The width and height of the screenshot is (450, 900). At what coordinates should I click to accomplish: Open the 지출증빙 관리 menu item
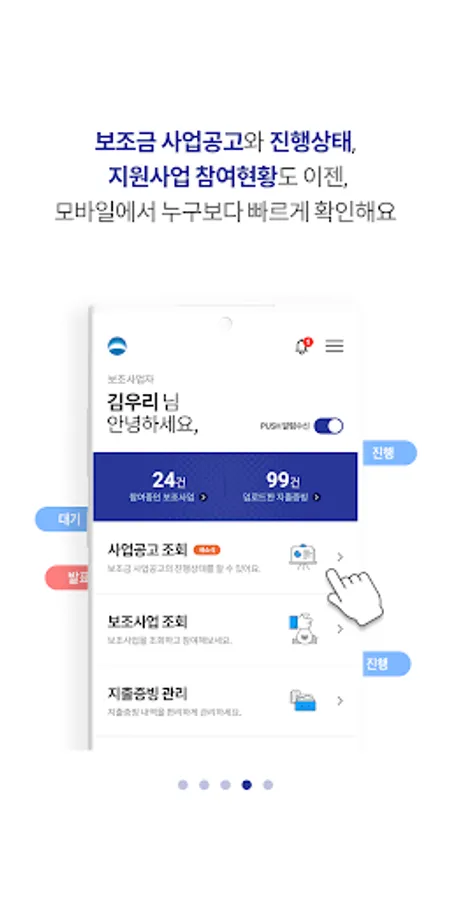(225, 701)
